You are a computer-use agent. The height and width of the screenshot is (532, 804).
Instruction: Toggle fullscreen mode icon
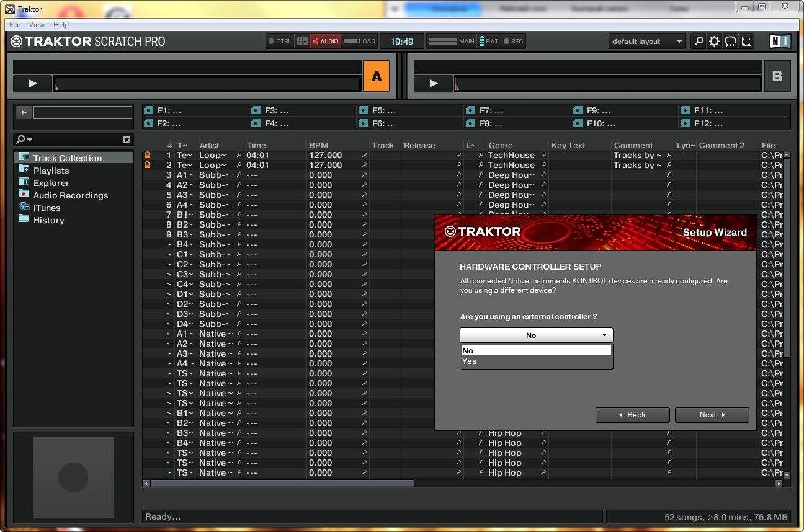746,42
